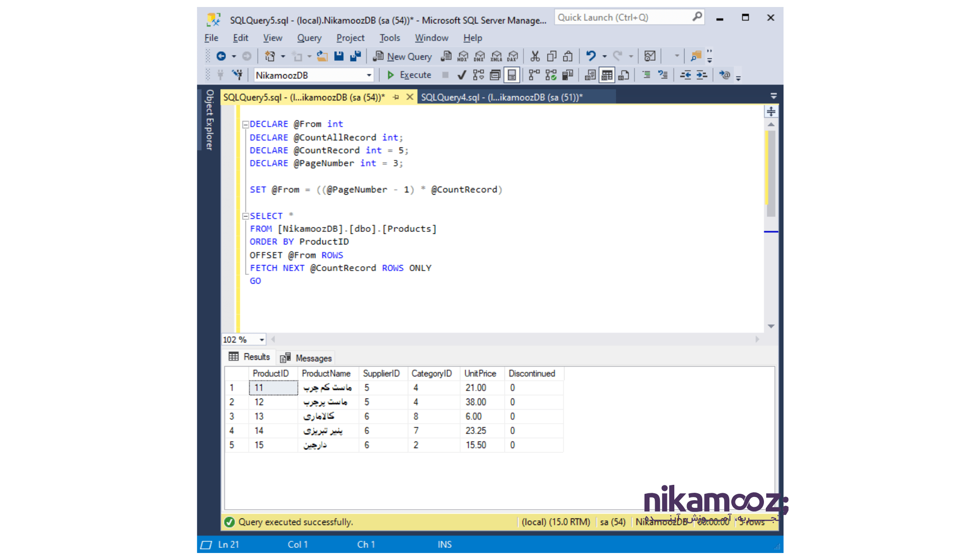980x560 pixels.
Task: Click the MDX query icon
Action: [x=462, y=56]
